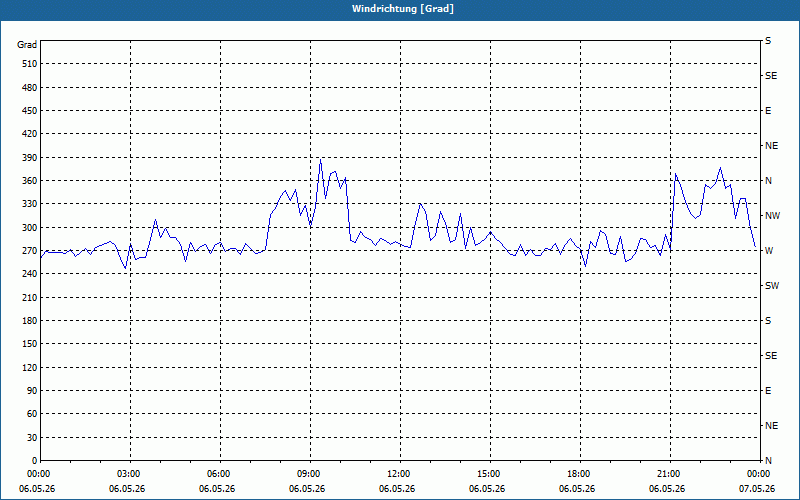Click the 21:00 time label
Screen dimensions: 800x500
pyautogui.click(x=670, y=474)
